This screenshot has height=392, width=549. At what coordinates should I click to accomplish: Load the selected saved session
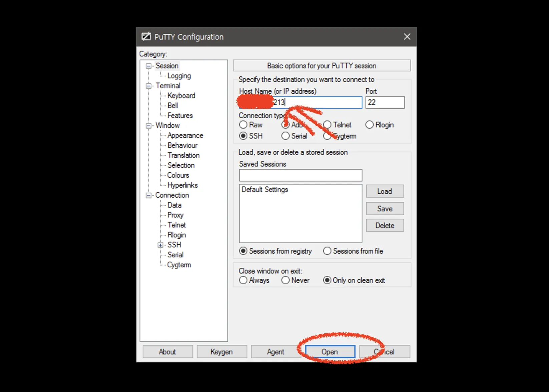pos(385,191)
